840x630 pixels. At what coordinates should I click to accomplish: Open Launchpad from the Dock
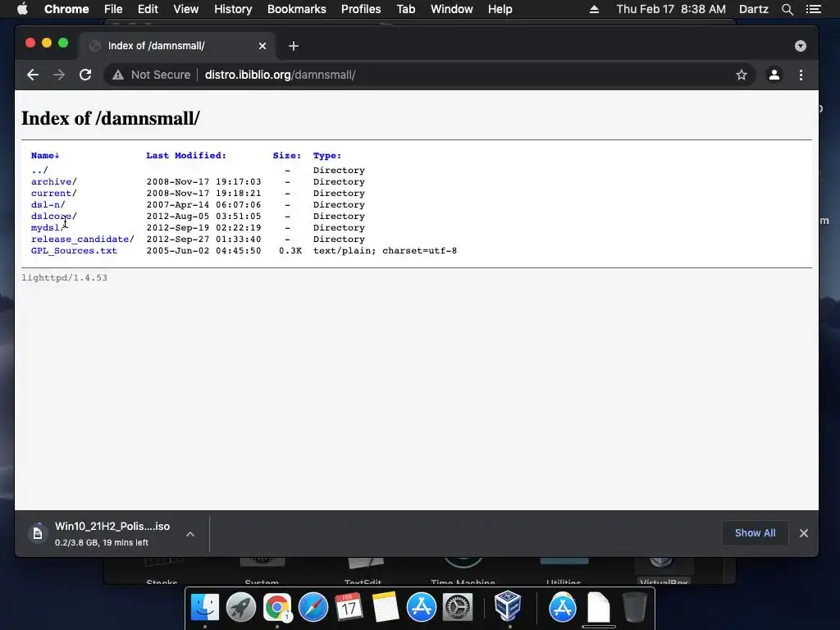click(241, 607)
